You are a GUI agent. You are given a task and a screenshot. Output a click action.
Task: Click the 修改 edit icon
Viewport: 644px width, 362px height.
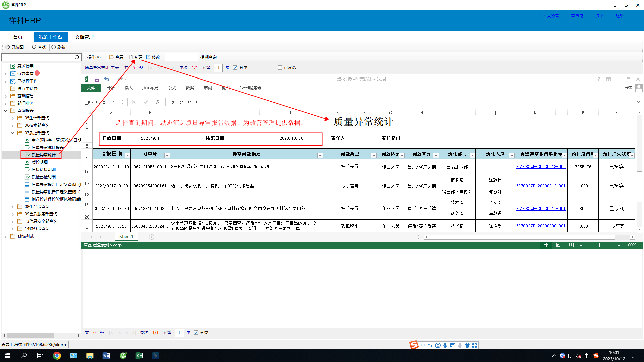(149, 57)
